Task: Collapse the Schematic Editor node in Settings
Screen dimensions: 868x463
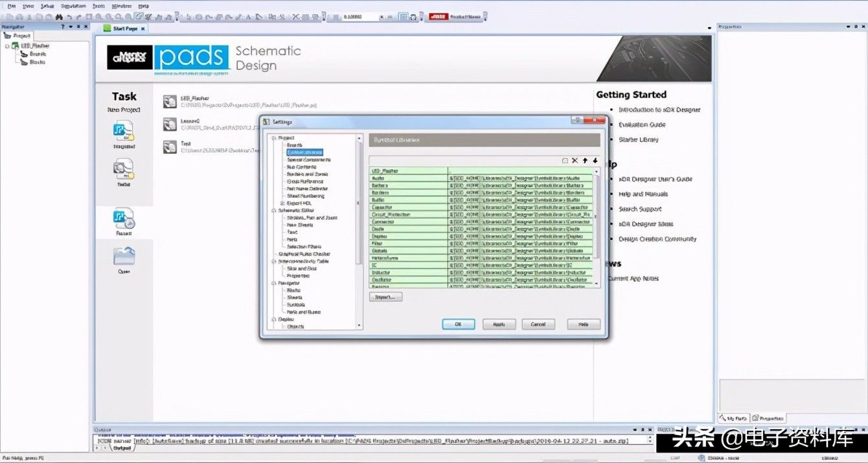Action: point(274,211)
